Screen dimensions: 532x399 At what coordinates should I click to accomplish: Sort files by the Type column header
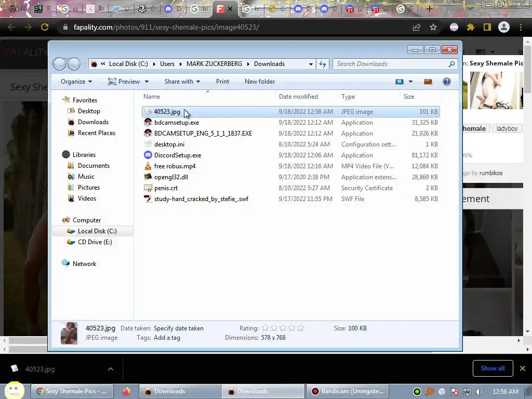click(369, 96)
